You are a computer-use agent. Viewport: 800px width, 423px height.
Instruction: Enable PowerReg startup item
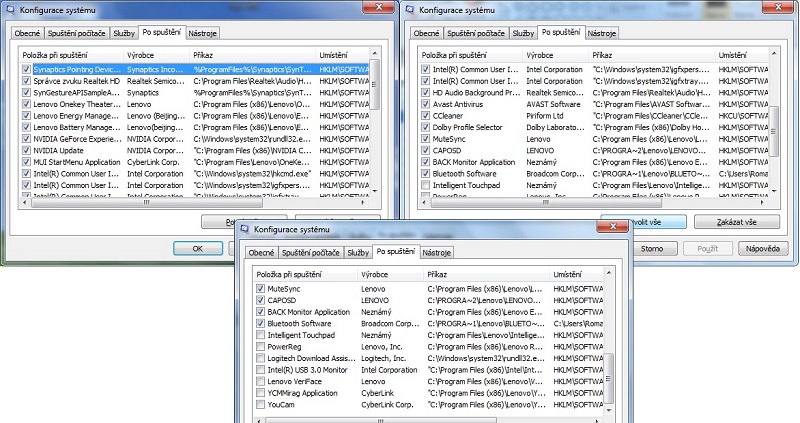point(260,346)
